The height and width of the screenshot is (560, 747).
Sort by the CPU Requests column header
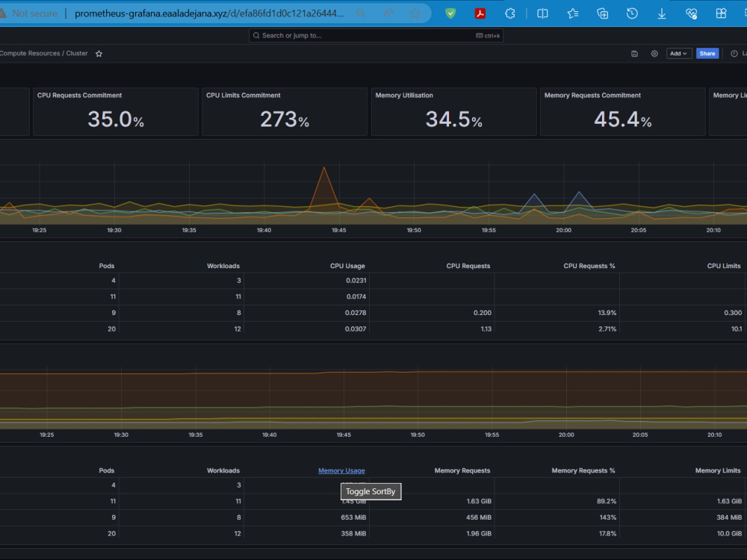point(468,267)
